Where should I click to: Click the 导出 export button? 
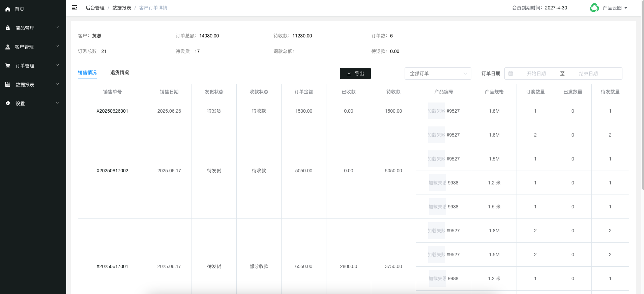pos(355,73)
